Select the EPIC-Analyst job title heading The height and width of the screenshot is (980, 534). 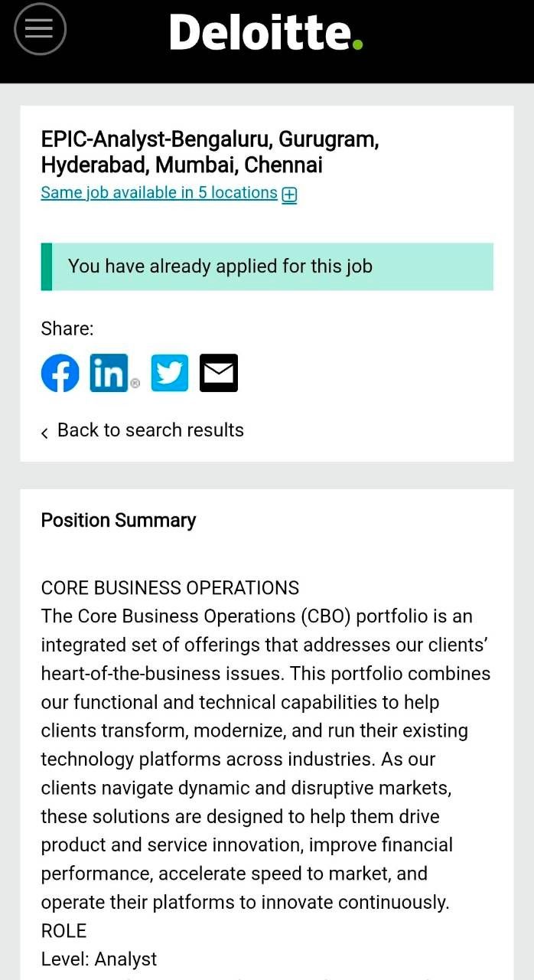click(x=210, y=152)
